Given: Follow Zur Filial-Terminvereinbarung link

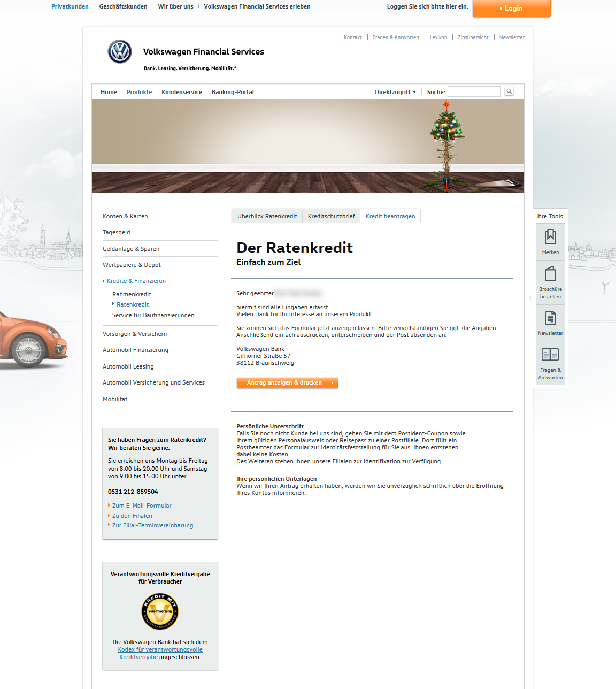Looking at the screenshot, I should [152, 525].
